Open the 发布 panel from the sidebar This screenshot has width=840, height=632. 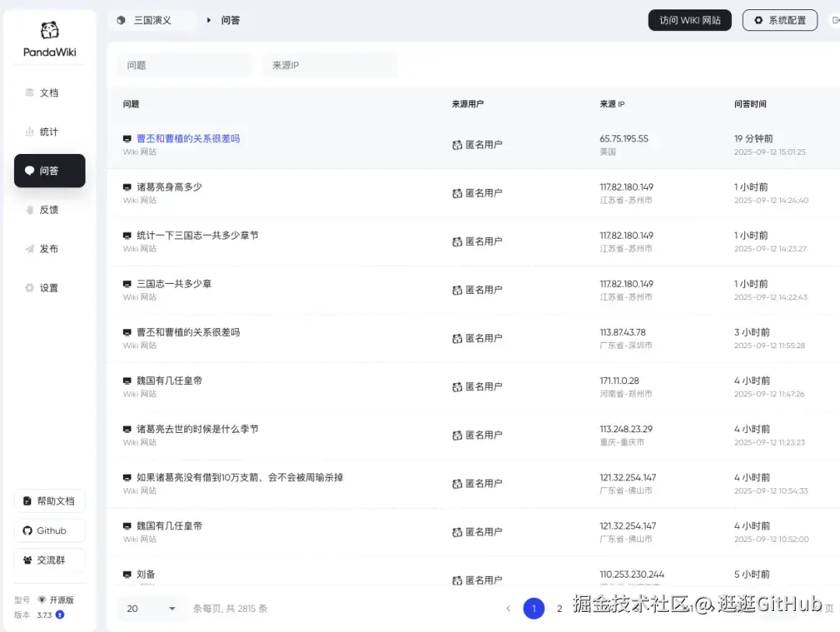pos(49,249)
